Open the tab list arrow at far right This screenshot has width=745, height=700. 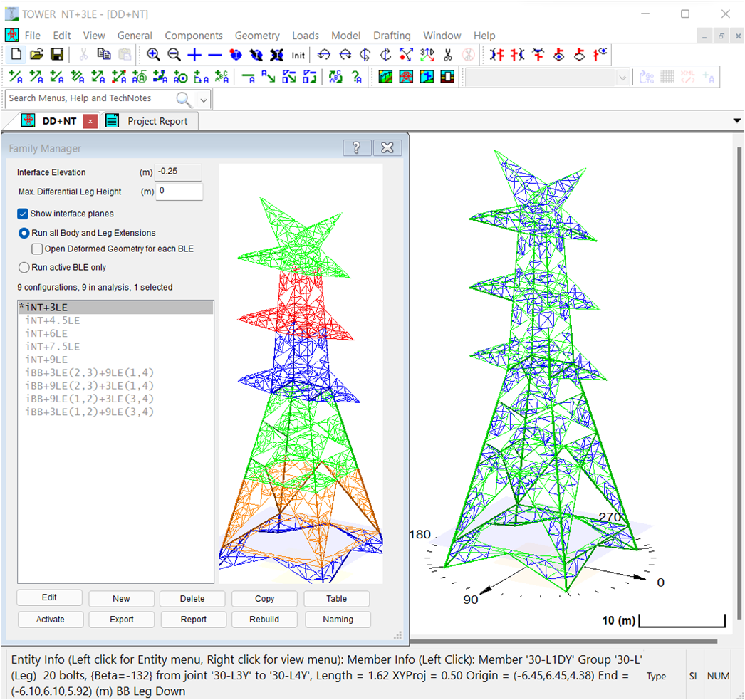pyautogui.click(x=736, y=121)
